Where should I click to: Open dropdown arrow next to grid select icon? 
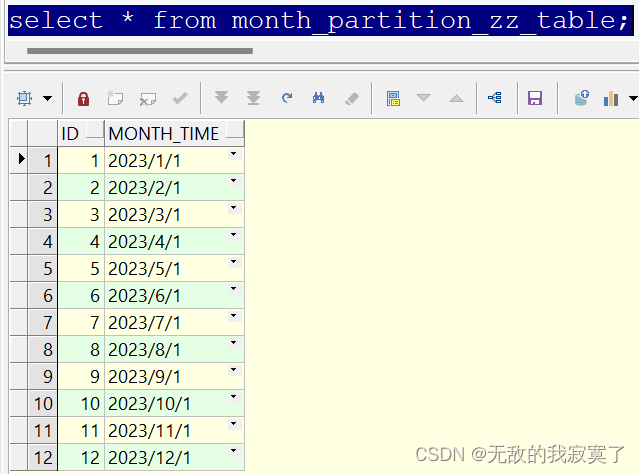(x=48, y=98)
